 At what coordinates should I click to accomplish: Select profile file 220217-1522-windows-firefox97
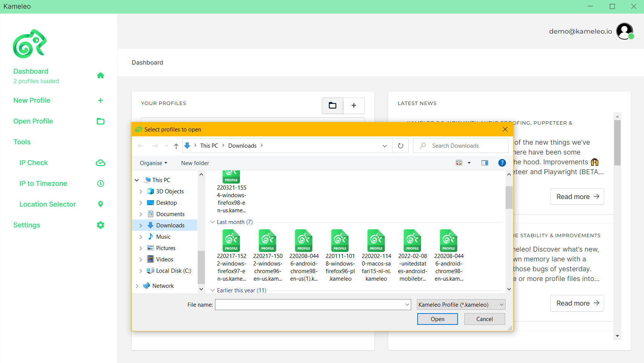[232, 256]
